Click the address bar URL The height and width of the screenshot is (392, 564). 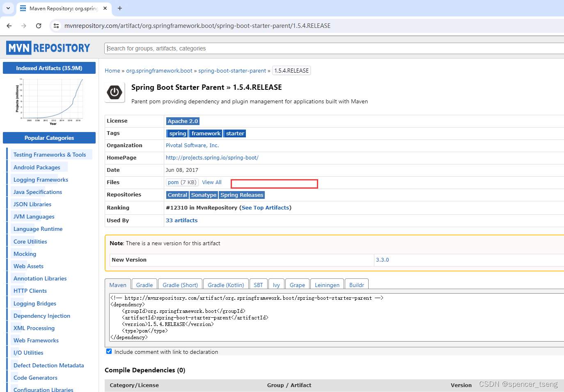click(x=197, y=26)
